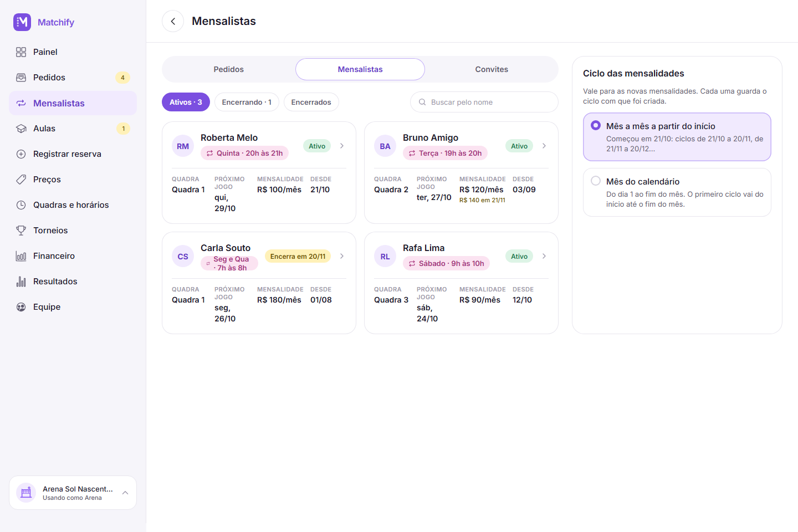The width and height of the screenshot is (798, 532).
Task: Click the Mensalistas repeat icon in sidebar
Action: pos(21,103)
